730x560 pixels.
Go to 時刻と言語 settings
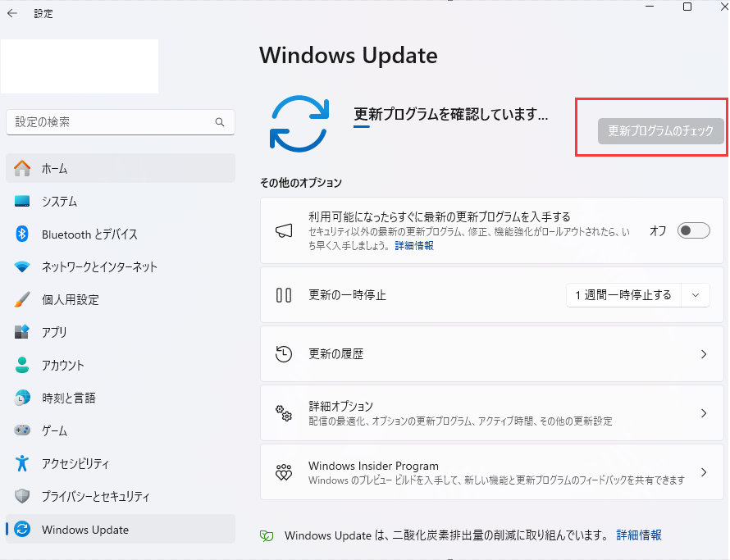click(x=121, y=398)
